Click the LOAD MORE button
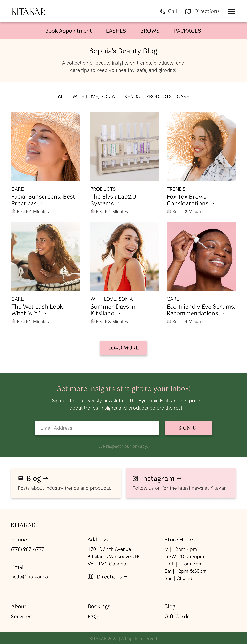The image size is (247, 644). (x=123, y=348)
